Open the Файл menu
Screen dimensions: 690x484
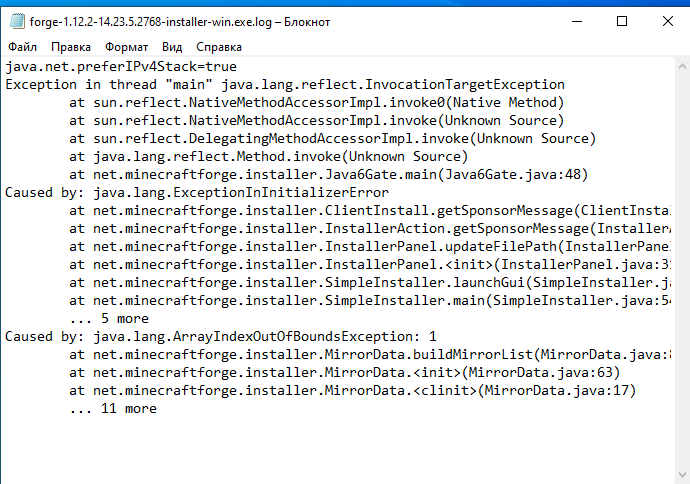22,47
